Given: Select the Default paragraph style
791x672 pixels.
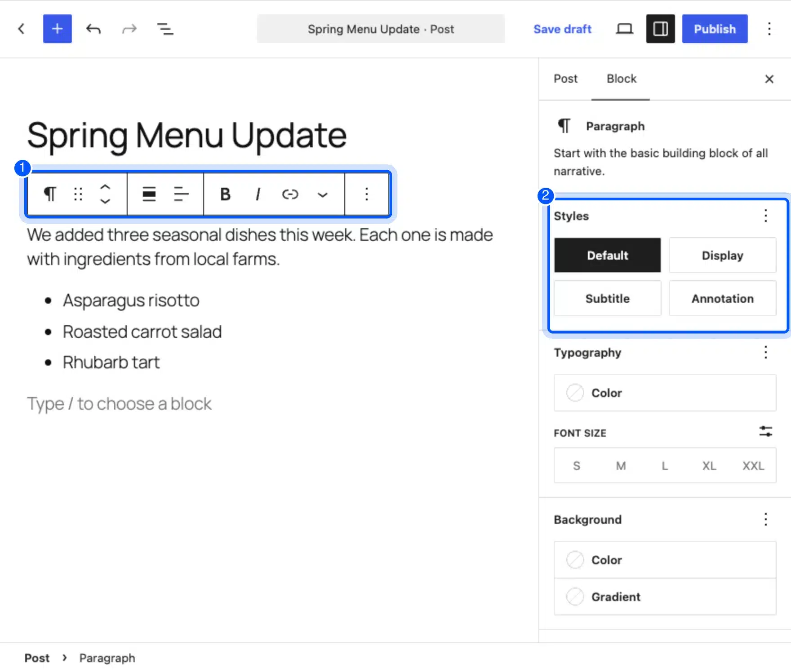Looking at the screenshot, I should 607,255.
